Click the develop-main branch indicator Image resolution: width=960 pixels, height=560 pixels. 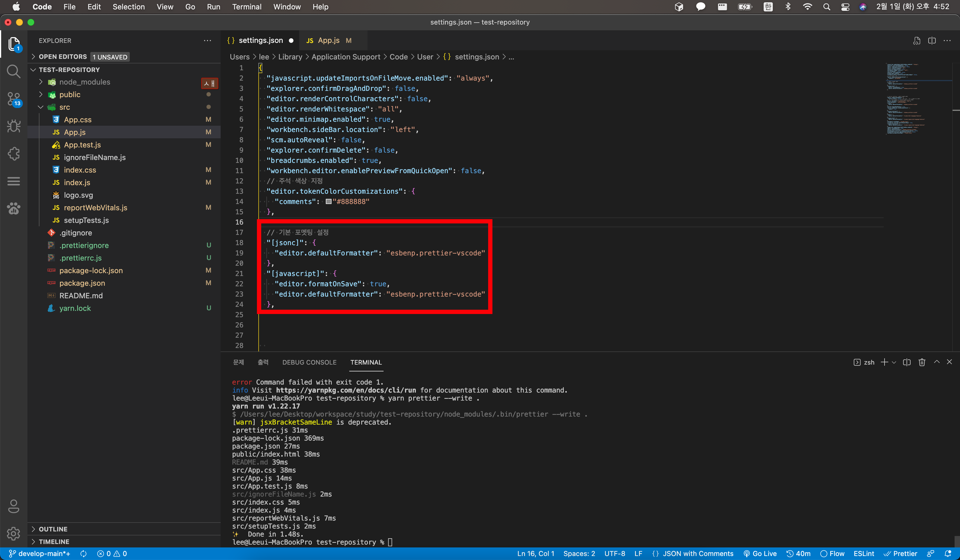coord(40,553)
